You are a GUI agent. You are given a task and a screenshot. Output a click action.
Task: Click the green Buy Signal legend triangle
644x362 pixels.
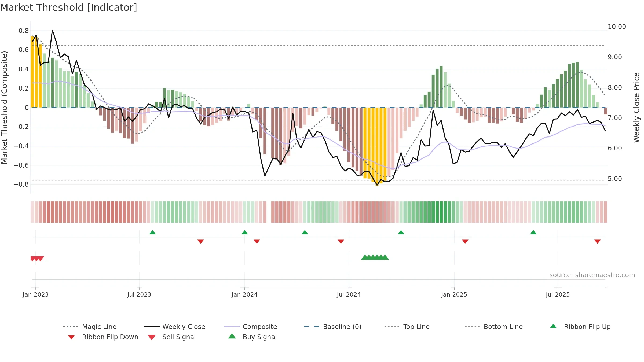click(232, 336)
